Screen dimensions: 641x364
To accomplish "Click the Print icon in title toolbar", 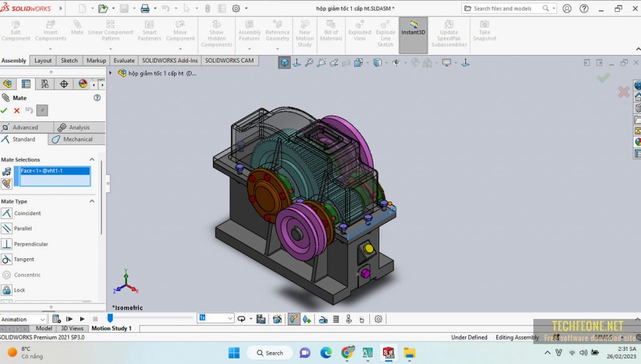I will click(145, 8).
